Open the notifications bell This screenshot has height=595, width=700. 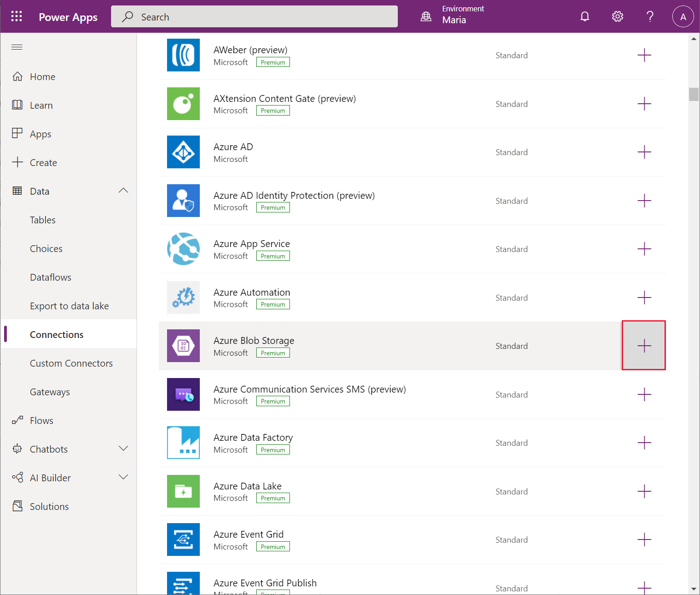585,16
